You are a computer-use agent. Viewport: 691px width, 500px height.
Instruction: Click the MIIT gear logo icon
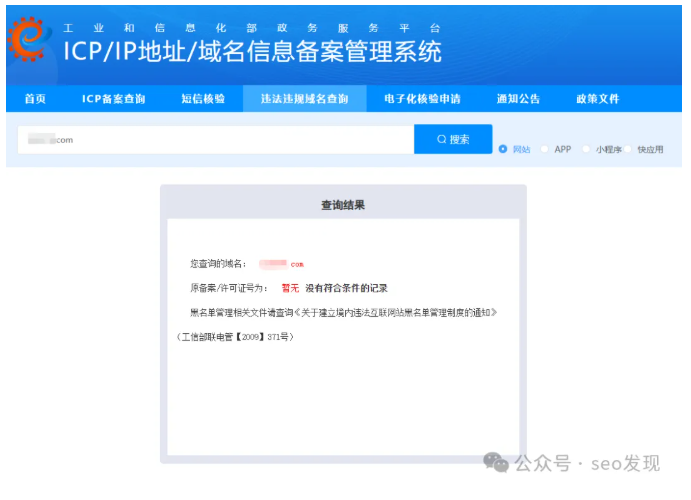(28, 39)
